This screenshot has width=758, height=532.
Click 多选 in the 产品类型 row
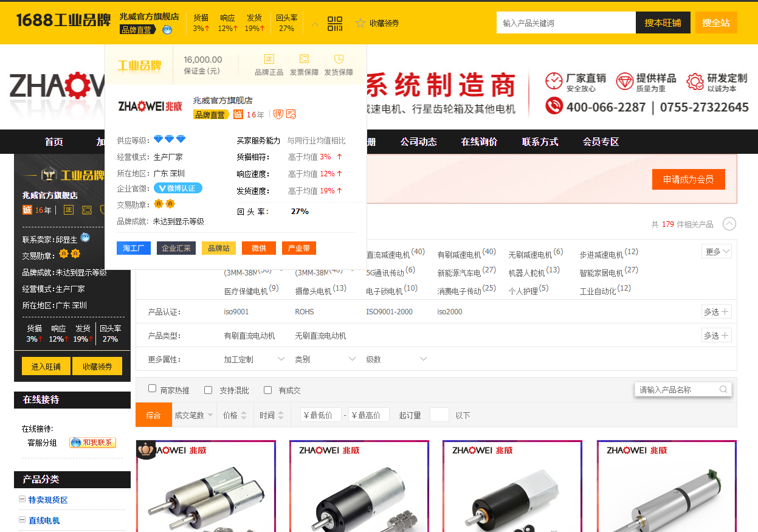(x=717, y=336)
